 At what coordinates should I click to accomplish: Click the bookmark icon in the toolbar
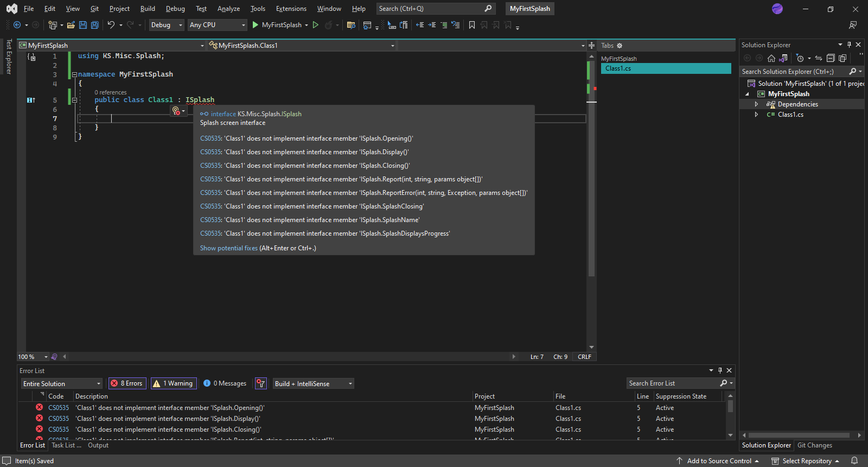pyautogui.click(x=472, y=25)
